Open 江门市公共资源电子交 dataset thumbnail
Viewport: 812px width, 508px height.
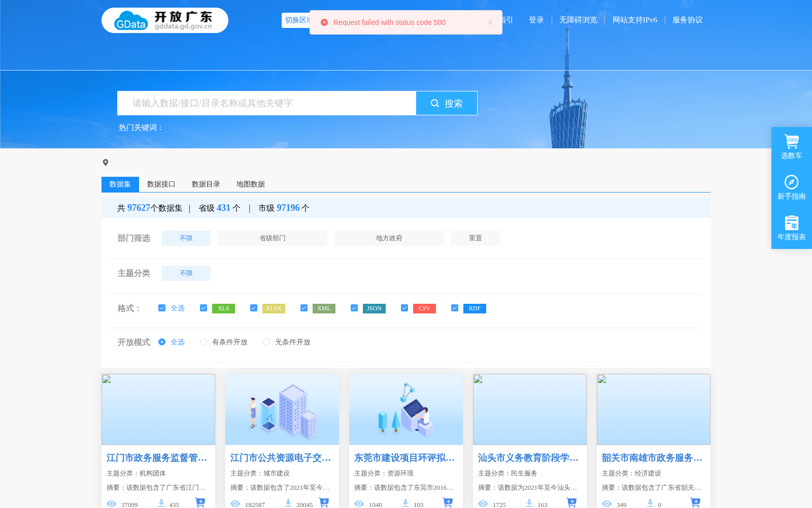click(282, 409)
